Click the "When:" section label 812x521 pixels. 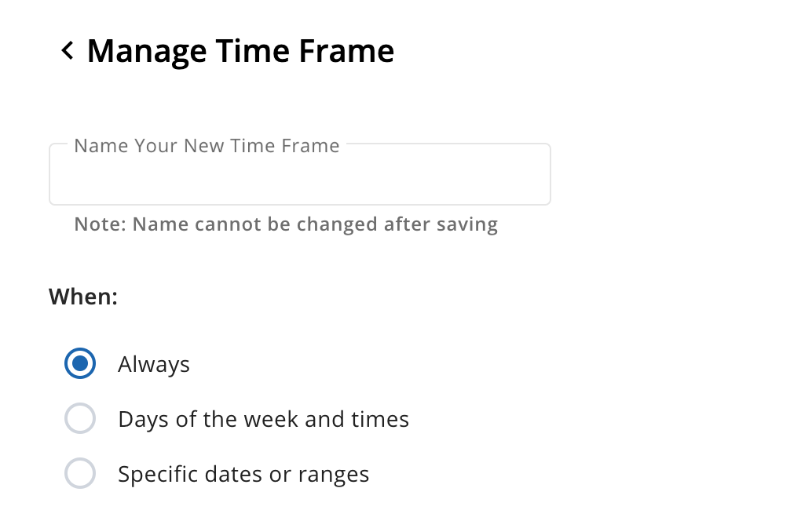click(83, 297)
